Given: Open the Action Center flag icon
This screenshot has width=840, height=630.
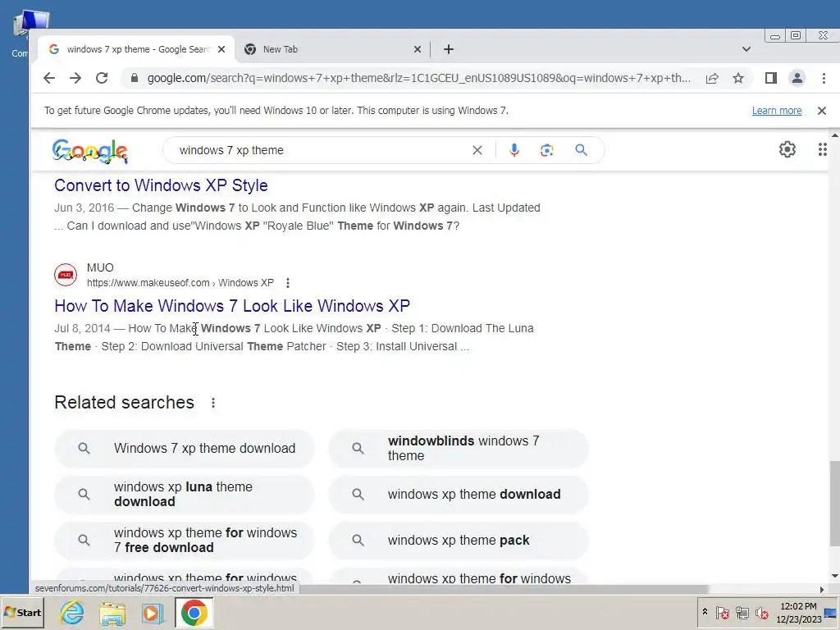Looking at the screenshot, I should (722, 612).
